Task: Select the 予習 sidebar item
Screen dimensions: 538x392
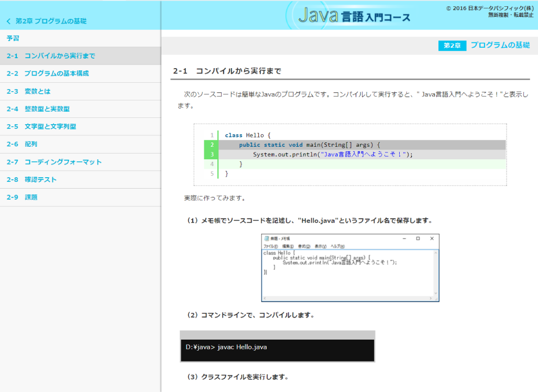Action: point(80,38)
